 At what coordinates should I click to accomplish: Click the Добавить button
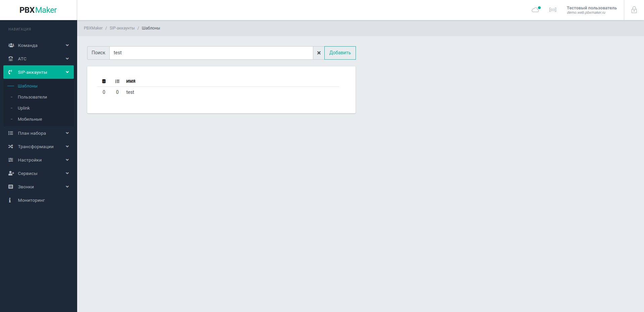[x=340, y=53]
